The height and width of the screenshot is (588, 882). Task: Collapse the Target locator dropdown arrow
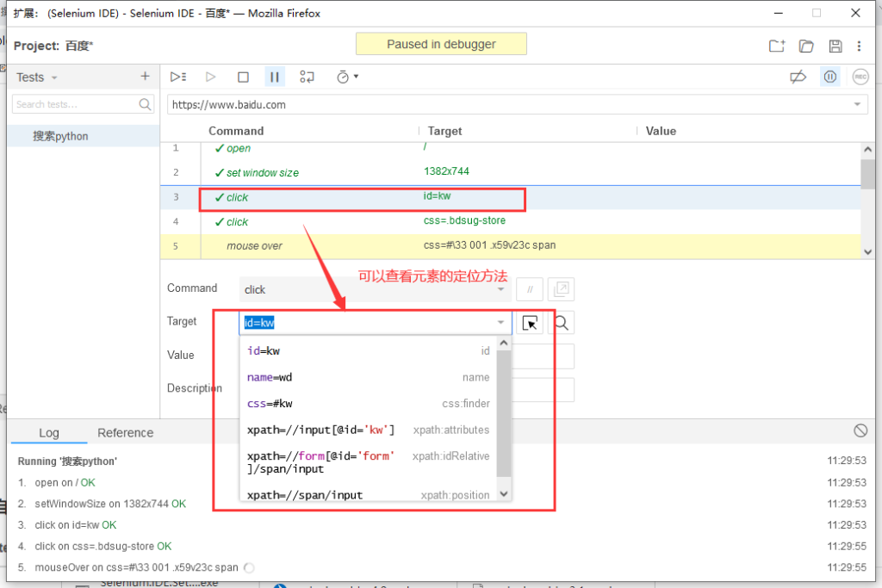[x=500, y=323]
